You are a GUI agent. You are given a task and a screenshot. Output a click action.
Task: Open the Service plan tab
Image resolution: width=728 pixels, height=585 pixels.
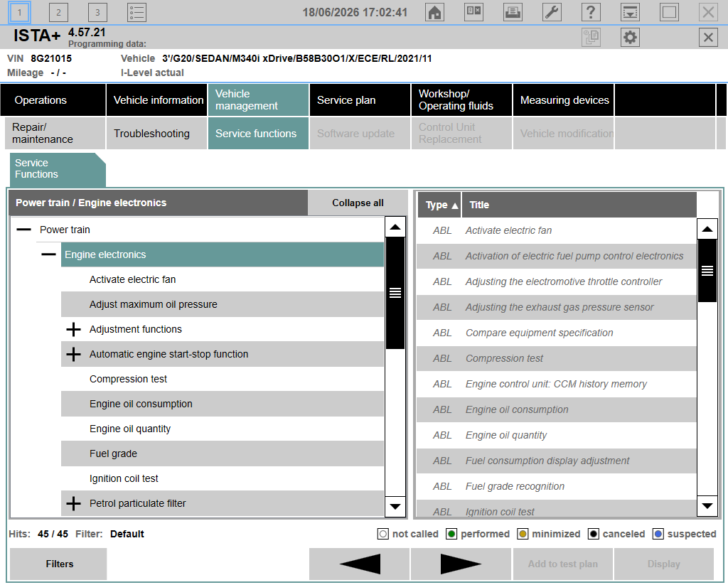click(360, 100)
